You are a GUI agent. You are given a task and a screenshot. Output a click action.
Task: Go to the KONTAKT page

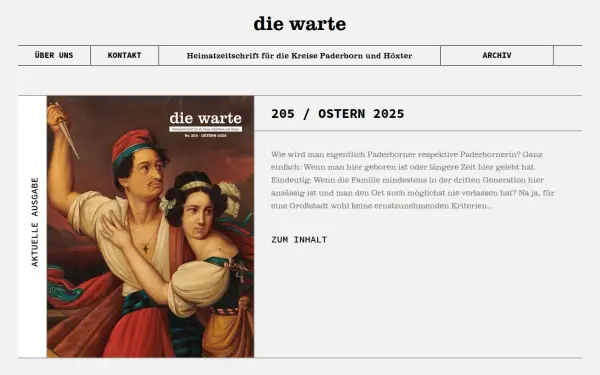point(124,55)
